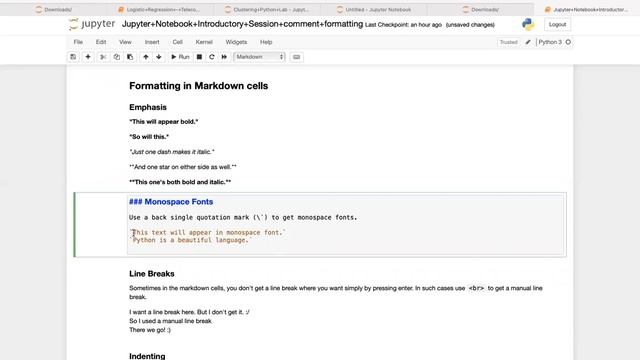Click the Python 3 kernel name
640x360 pixels.
point(550,42)
